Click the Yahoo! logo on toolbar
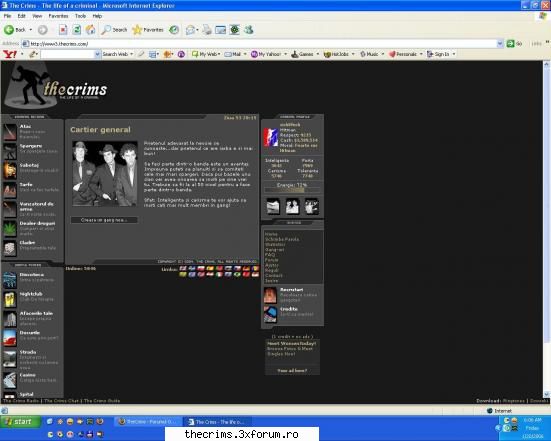The height and width of the screenshot is (441, 551). click(9, 54)
